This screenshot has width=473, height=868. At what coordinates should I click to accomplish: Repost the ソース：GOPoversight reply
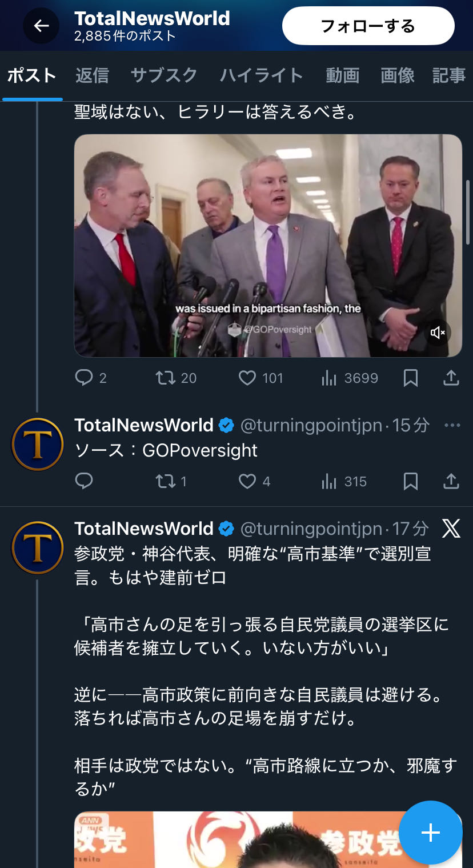tap(166, 482)
